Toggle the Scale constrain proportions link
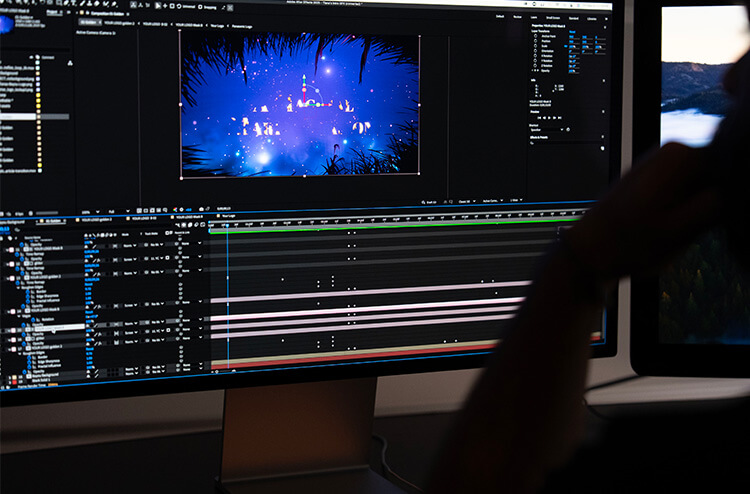Screen dimensions: 750x494 coord(565,46)
